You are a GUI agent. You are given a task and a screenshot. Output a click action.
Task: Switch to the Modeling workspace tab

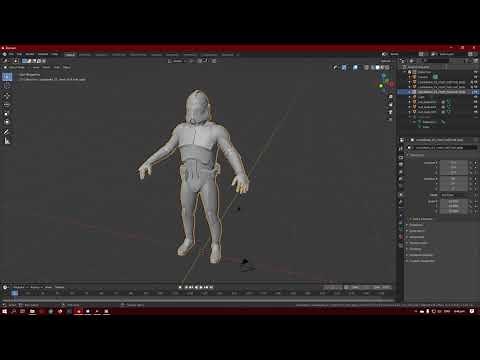[x=85, y=54]
